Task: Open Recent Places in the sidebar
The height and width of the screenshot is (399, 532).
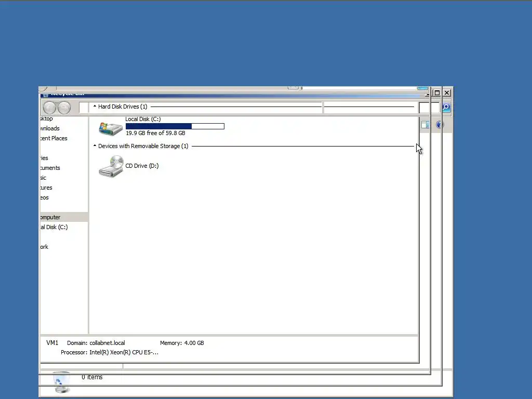Action: 54,138
